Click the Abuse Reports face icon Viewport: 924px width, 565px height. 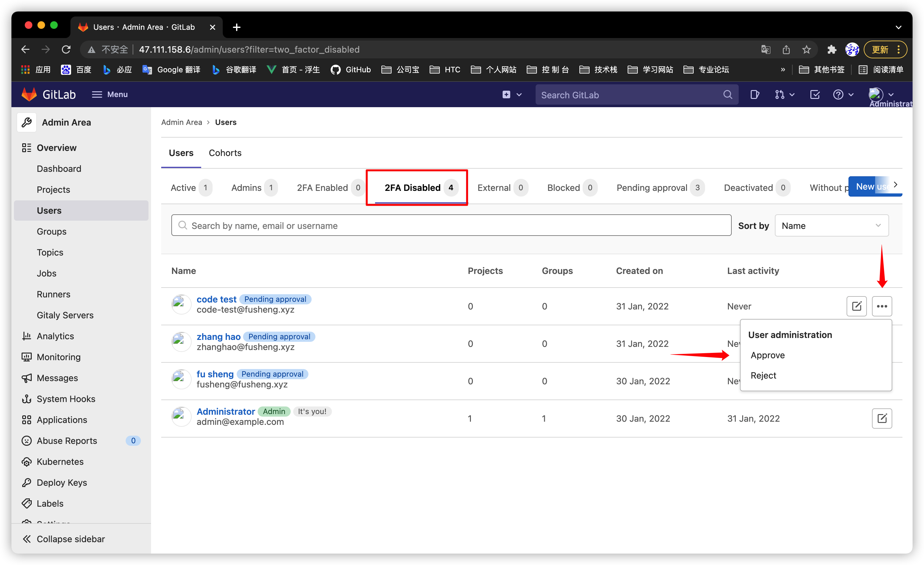pos(27,441)
